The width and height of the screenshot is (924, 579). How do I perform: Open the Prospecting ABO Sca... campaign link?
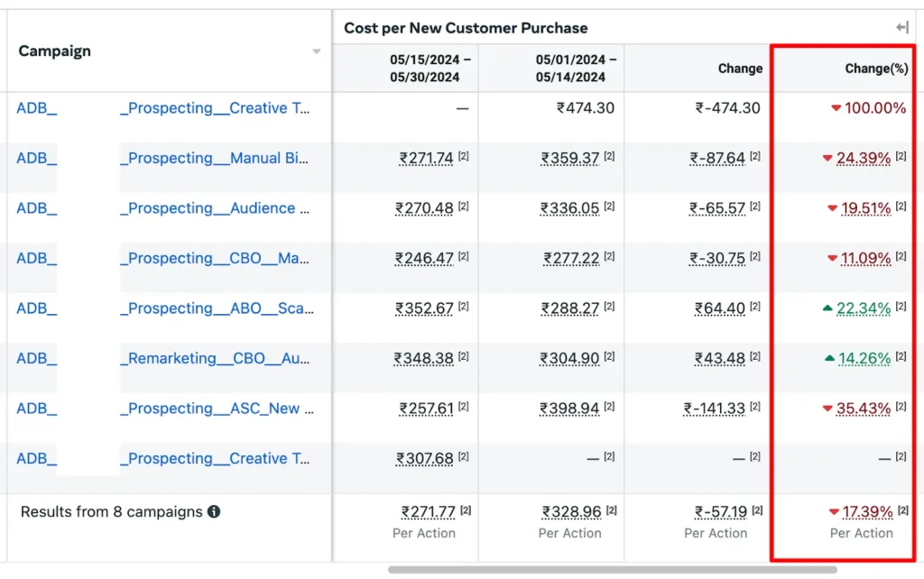point(217,308)
